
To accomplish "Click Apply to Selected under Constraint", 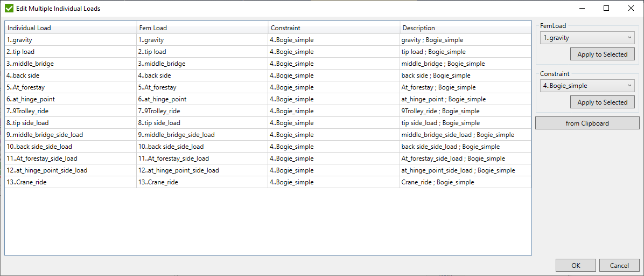I will tap(602, 102).
